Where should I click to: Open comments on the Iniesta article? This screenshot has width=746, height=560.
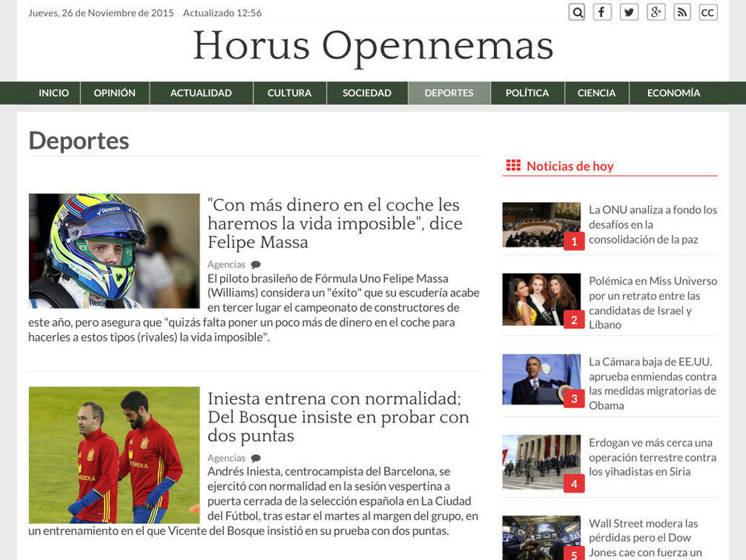click(256, 459)
